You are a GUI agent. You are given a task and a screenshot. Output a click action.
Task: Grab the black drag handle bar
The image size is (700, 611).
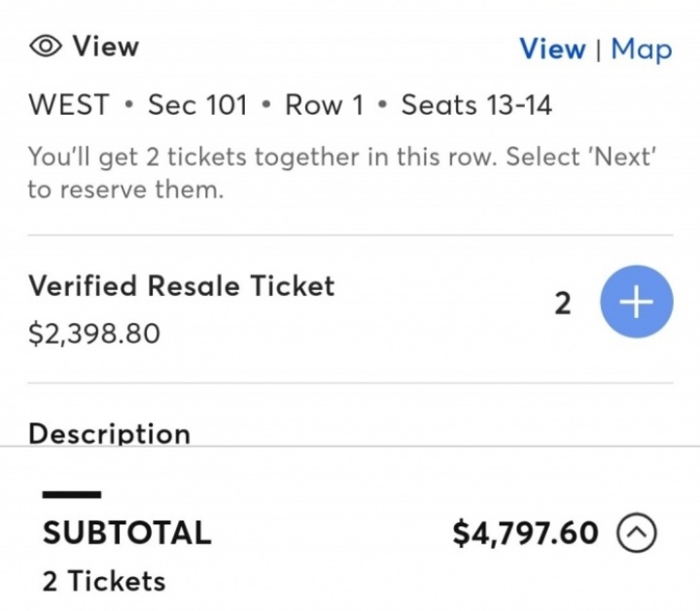pyautogui.click(x=71, y=494)
